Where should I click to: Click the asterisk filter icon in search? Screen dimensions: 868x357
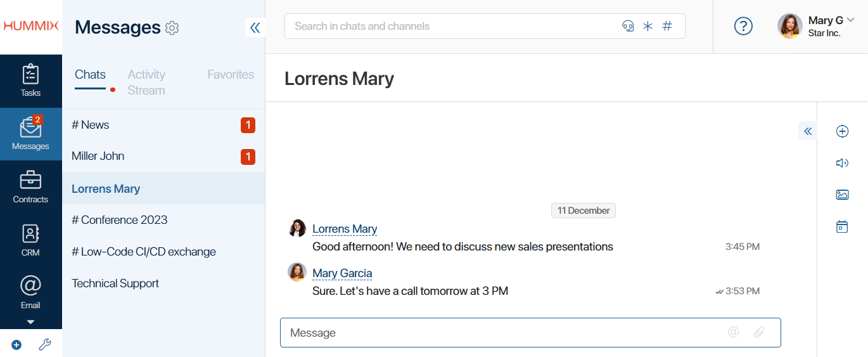tap(648, 26)
